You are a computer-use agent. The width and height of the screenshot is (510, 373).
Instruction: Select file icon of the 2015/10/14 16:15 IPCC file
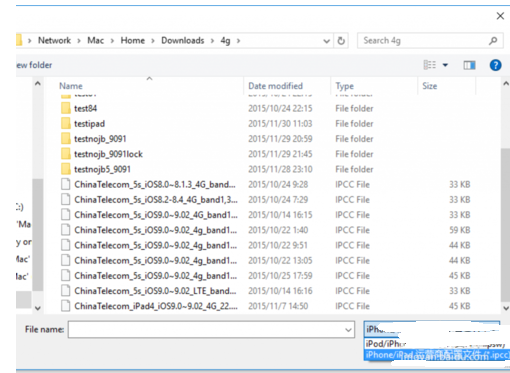pyautogui.click(x=66, y=215)
